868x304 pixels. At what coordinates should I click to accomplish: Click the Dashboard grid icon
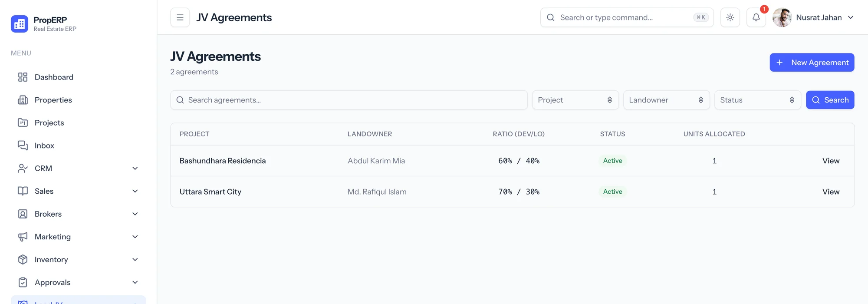tap(23, 77)
